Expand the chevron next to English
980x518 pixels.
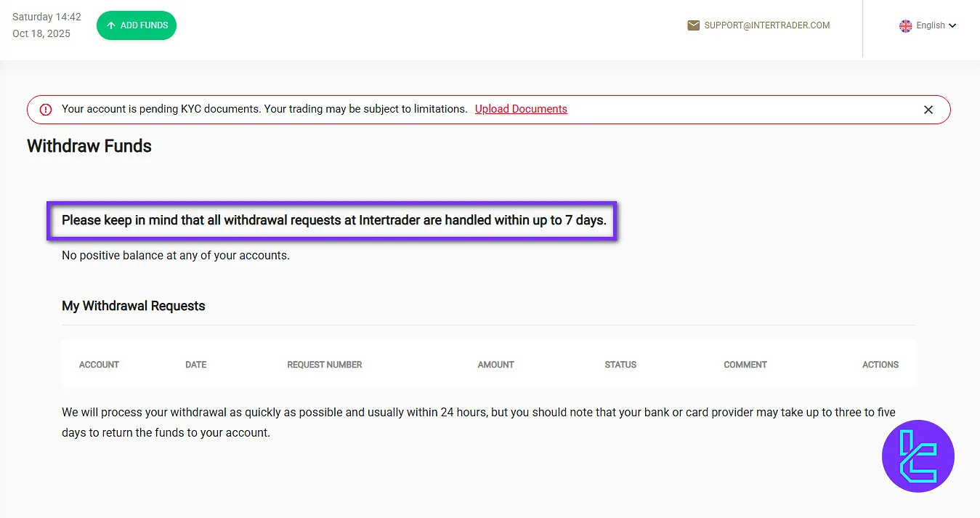pyautogui.click(x=952, y=26)
